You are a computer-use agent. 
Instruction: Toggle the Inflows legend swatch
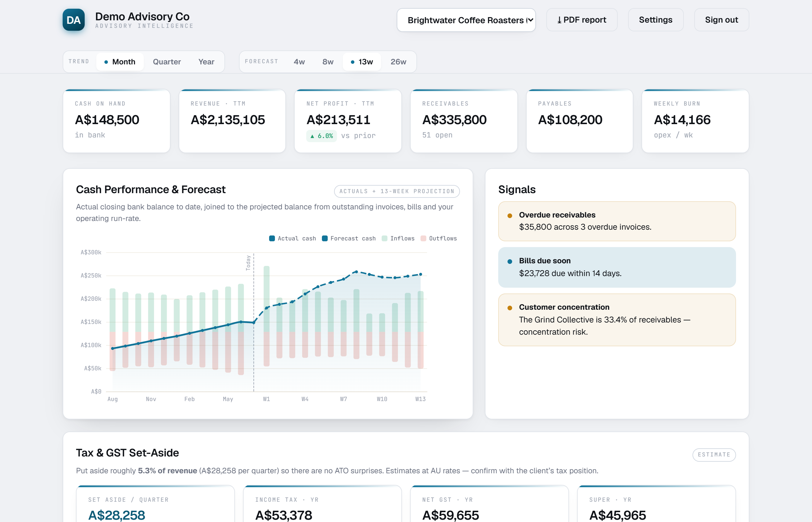[384, 238]
